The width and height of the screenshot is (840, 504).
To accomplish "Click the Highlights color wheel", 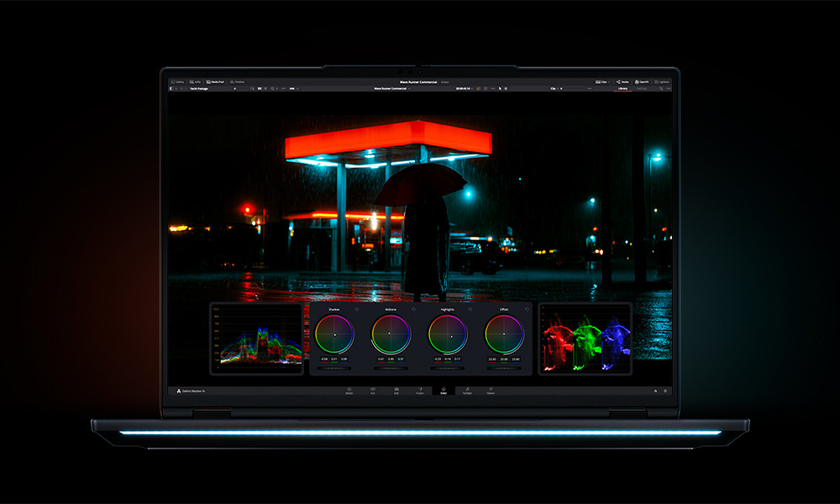I will pos(448,334).
